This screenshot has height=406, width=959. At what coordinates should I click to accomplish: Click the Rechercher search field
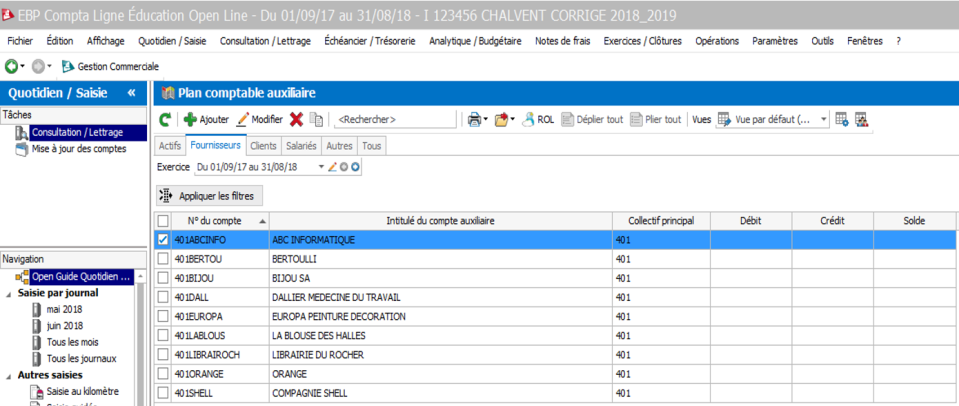coord(396,120)
